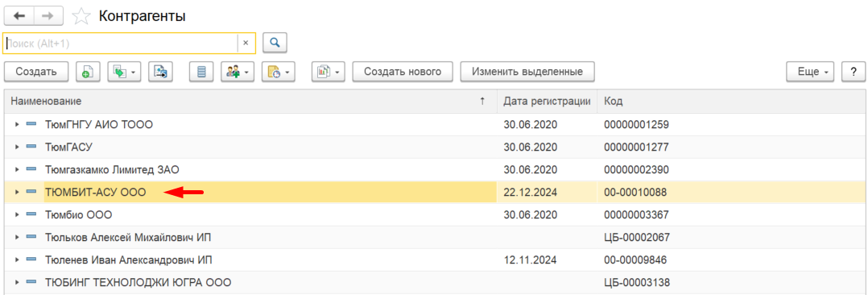The height and width of the screenshot is (295, 868).
Task: Open the people with plus dropdown
Action: coord(238,72)
